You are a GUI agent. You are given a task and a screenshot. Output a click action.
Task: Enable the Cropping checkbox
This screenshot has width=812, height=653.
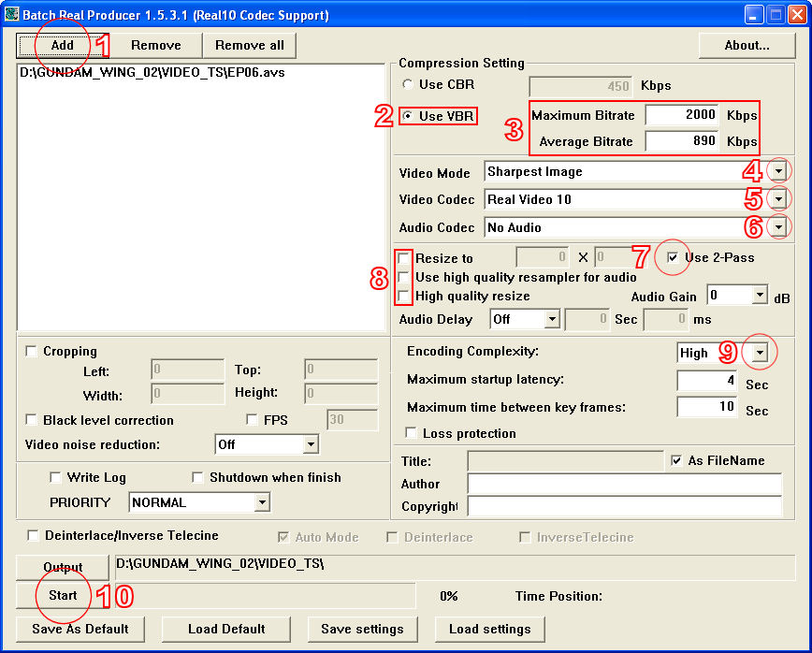[32, 351]
